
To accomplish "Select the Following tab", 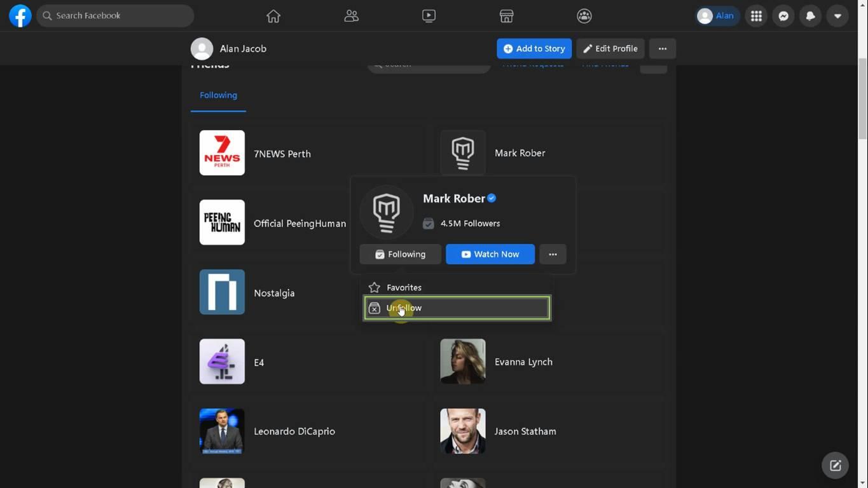I will (218, 95).
